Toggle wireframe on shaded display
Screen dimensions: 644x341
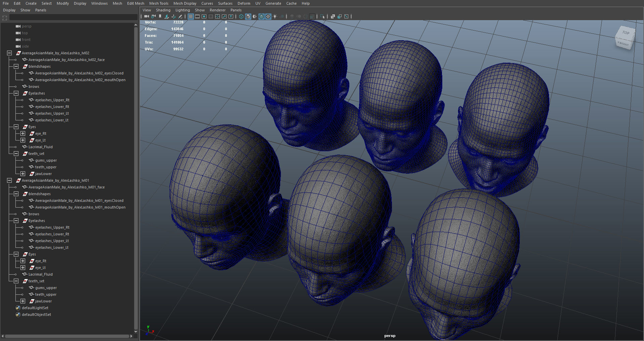coord(261,16)
